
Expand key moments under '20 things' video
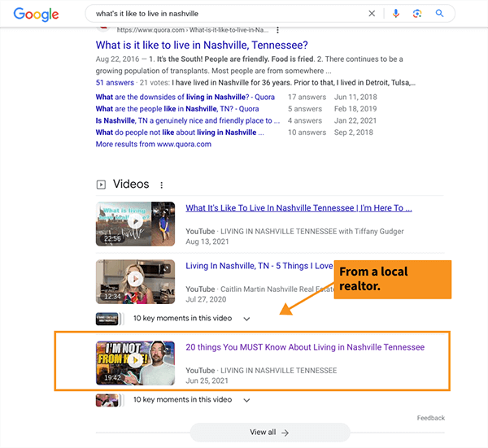246,400
